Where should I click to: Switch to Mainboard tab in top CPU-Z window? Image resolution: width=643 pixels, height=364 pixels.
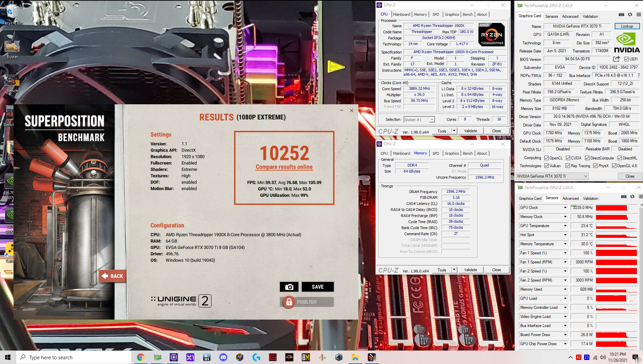point(401,14)
